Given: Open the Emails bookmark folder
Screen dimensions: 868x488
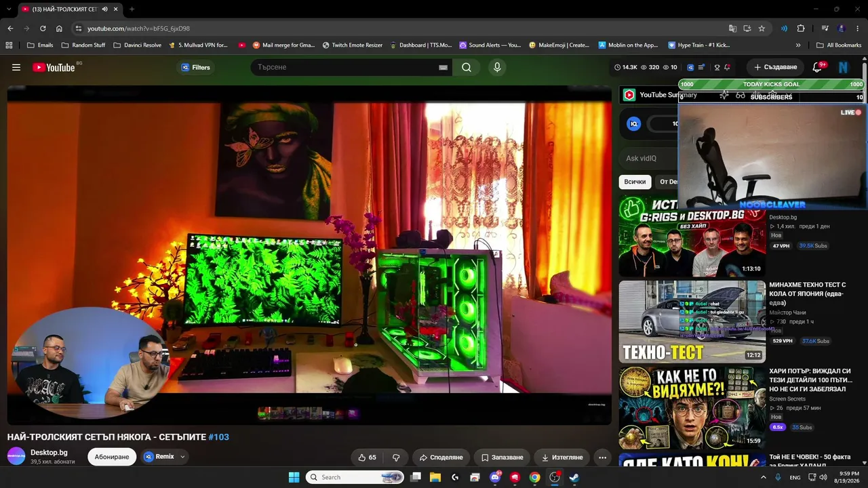Looking at the screenshot, I should 40,45.
